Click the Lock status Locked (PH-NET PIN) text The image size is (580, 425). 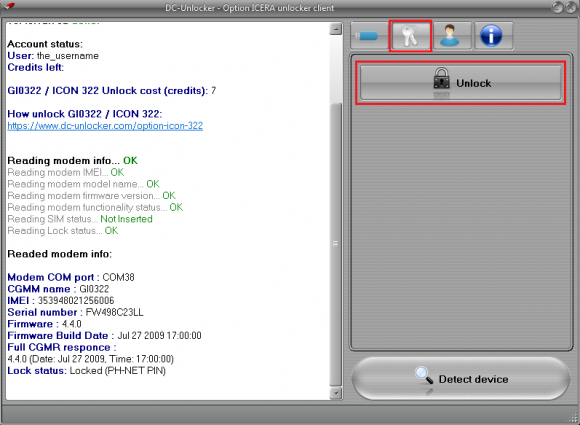point(87,371)
